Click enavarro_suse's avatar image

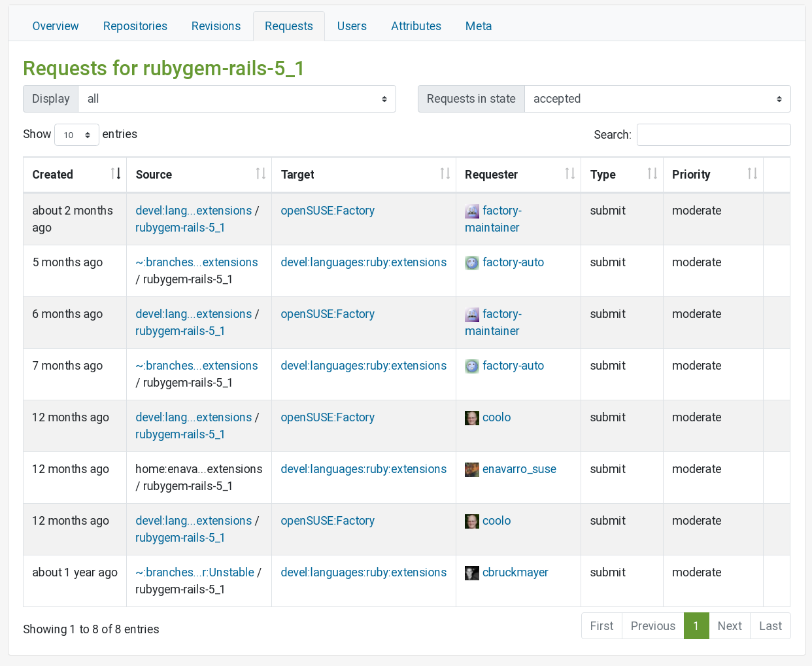point(471,469)
